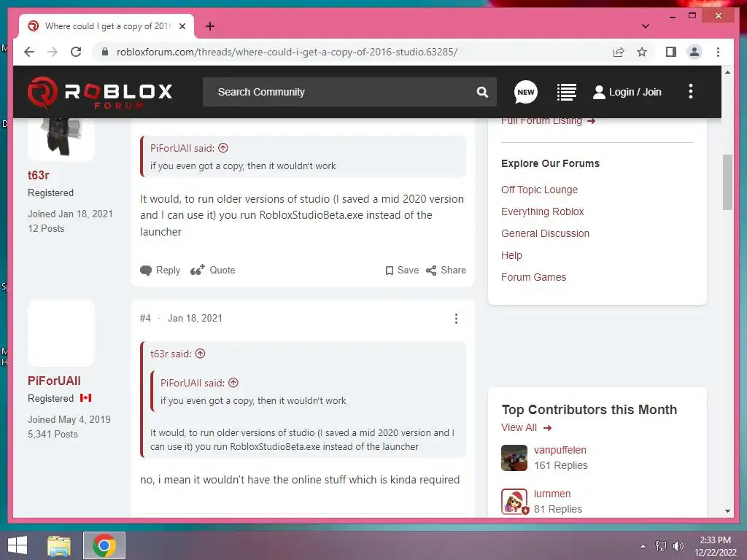
Task: Focus the Search Community field
Action: pos(349,92)
